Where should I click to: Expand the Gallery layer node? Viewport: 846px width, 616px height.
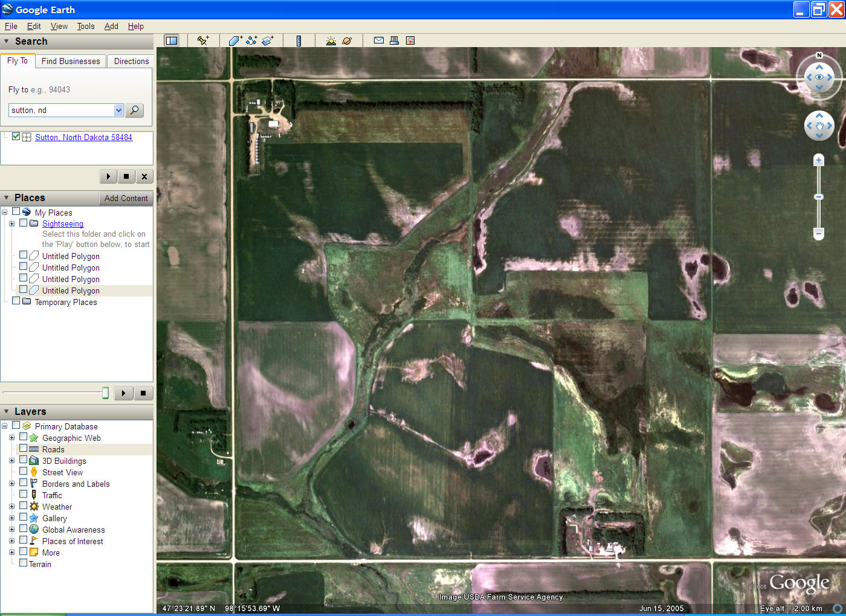11,518
